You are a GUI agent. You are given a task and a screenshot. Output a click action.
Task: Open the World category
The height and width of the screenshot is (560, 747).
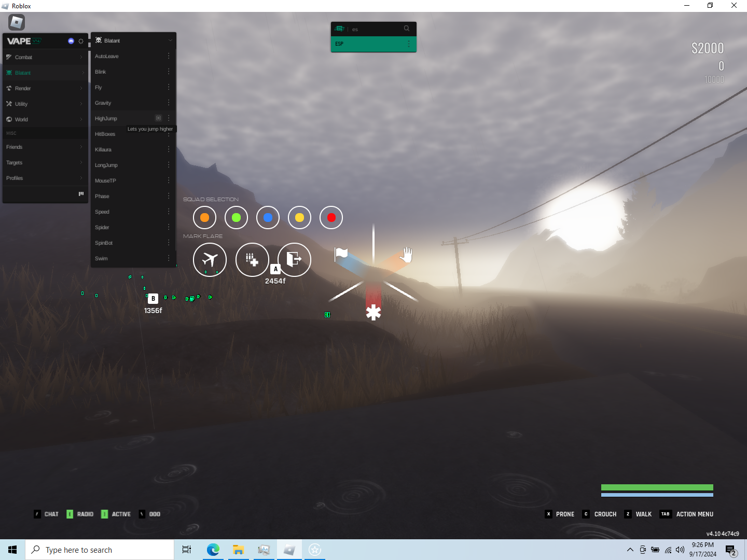[45, 119]
